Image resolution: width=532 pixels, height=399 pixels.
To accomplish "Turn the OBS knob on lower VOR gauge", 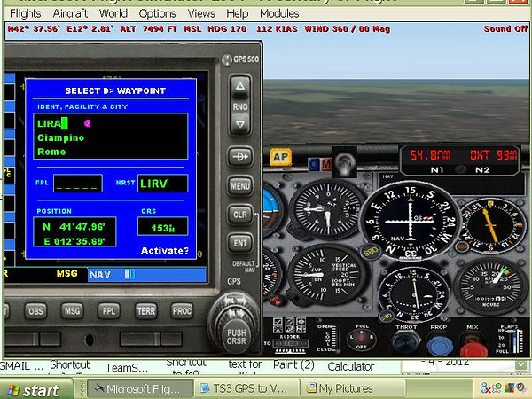I will click(386, 317).
